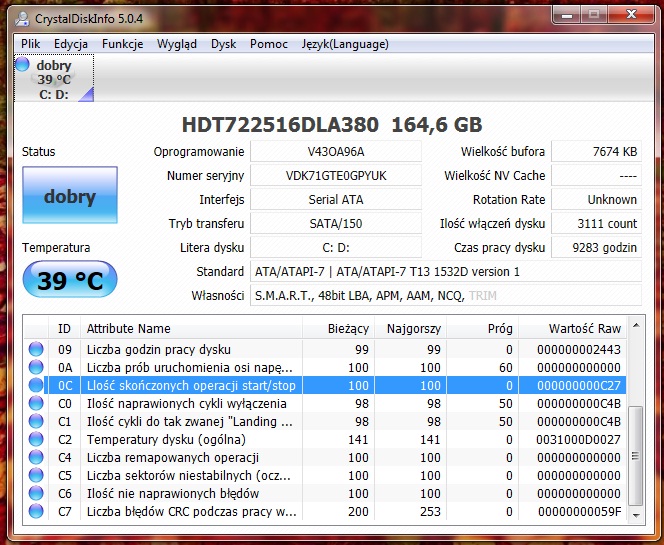Click the Standard field ATA/ATAPI-7

(446, 271)
